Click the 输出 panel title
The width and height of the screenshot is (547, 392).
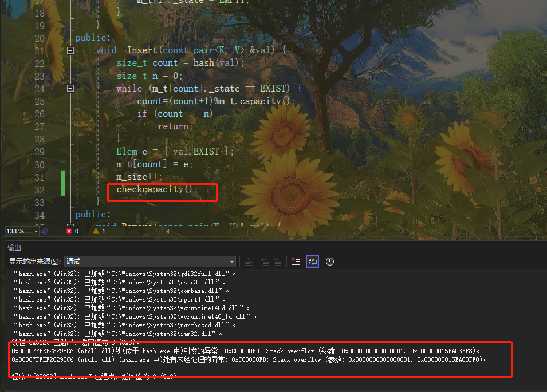[14, 248]
